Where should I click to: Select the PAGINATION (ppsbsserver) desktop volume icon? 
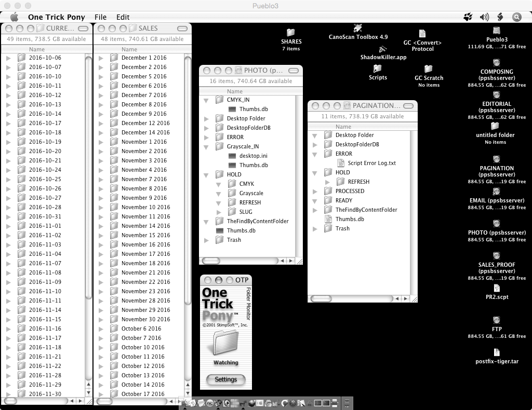pyautogui.click(x=496, y=159)
